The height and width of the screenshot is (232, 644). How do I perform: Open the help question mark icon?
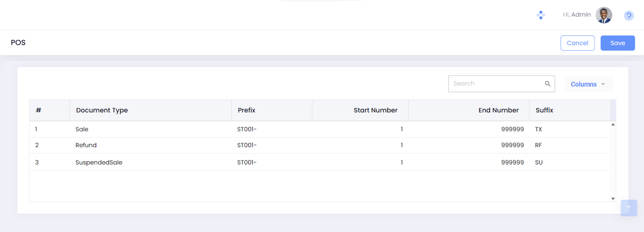point(628,16)
